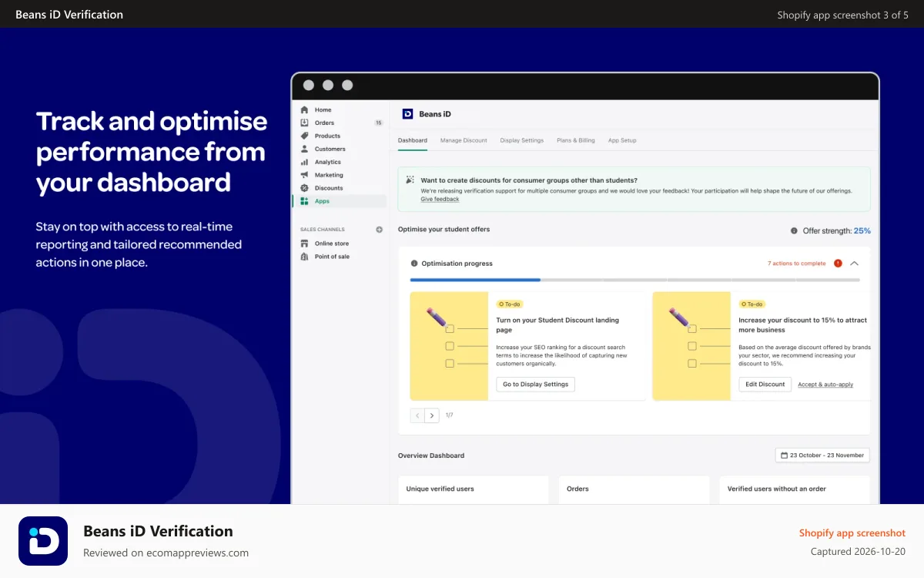Click the checklist illustration on discount card
This screenshot has width=924, height=578.
(x=691, y=346)
